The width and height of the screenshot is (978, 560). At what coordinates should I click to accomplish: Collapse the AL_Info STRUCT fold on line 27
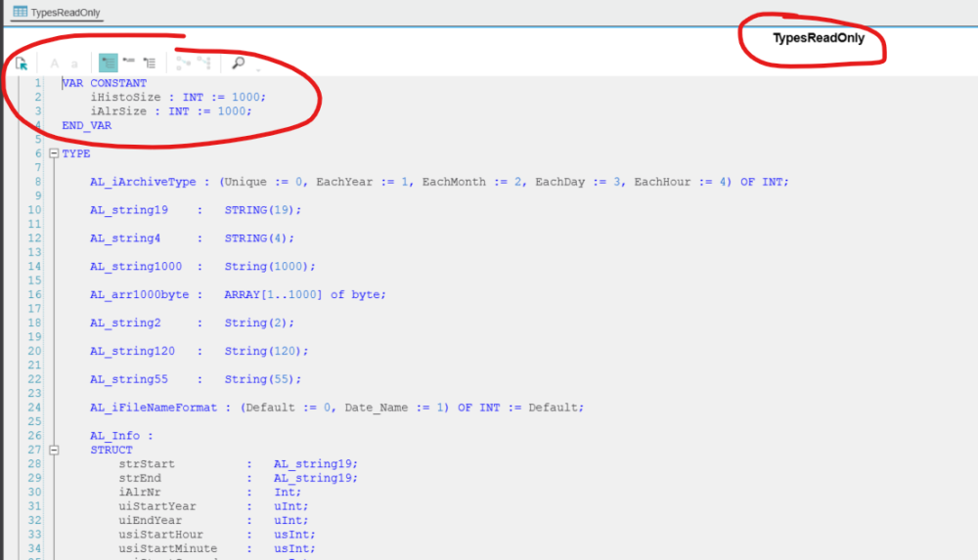click(x=53, y=451)
